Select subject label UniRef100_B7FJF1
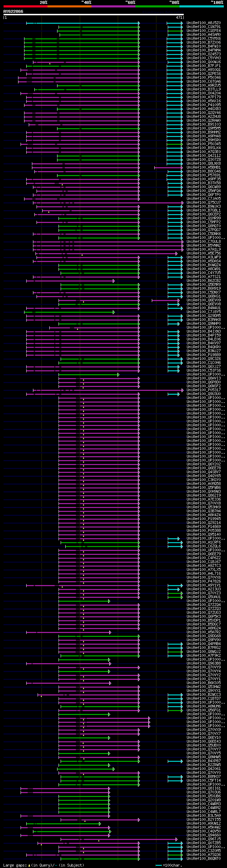This screenshot has width=227, height=868. point(204,66)
